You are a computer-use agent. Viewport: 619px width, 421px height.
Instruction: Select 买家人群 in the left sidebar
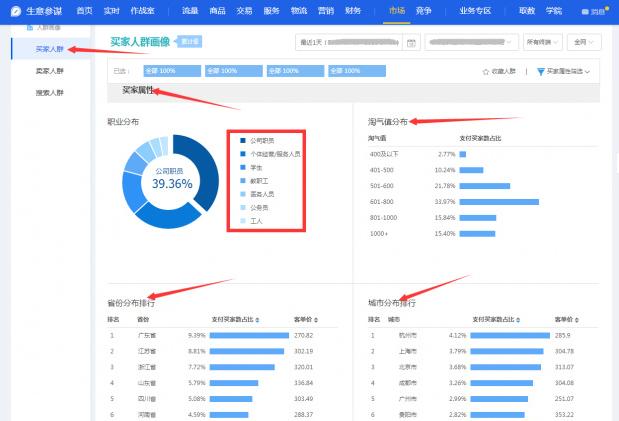(x=50, y=49)
